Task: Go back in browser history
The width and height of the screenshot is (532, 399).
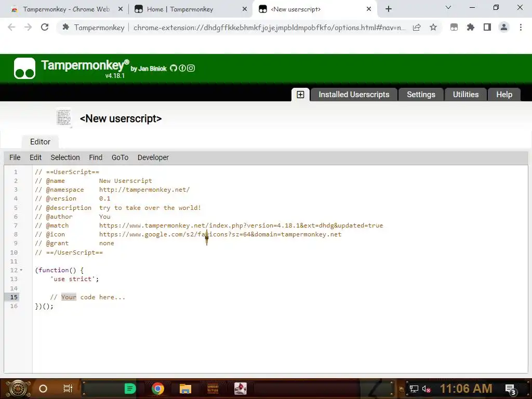Action: [11, 28]
